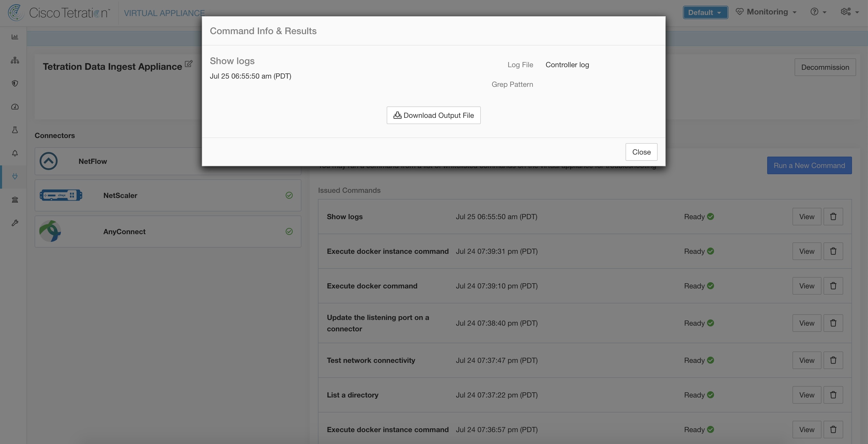Click the Cisco Tetration logo
This screenshot has height=444, width=868.
point(59,13)
